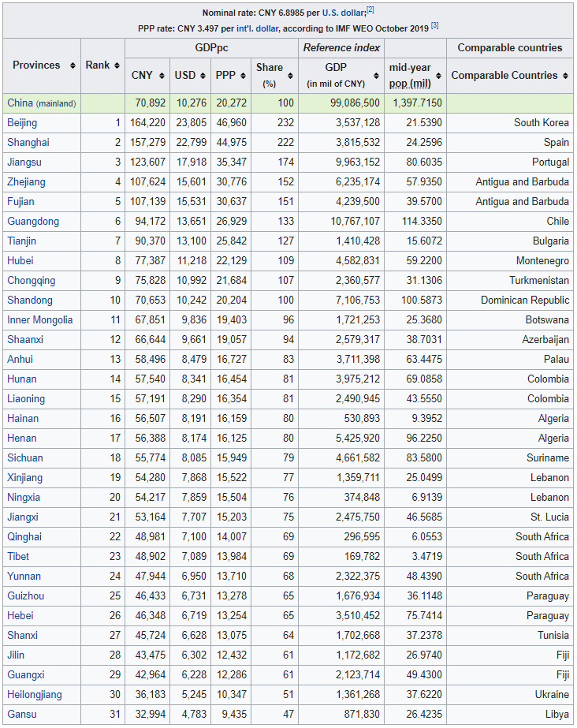Open the Jilin province link
This screenshot has height=728, width=577.
pyautogui.click(x=16, y=655)
